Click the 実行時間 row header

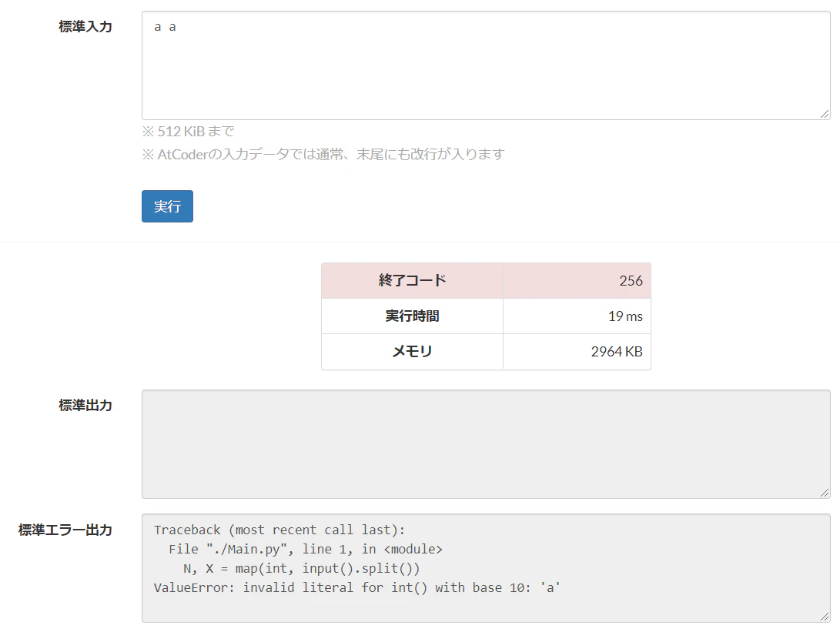[x=412, y=316]
